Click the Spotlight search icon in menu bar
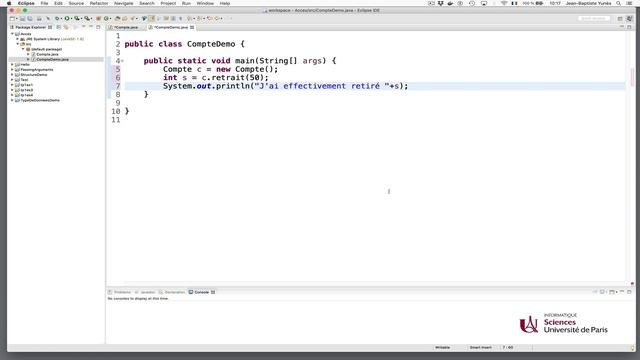 click(x=619, y=3)
